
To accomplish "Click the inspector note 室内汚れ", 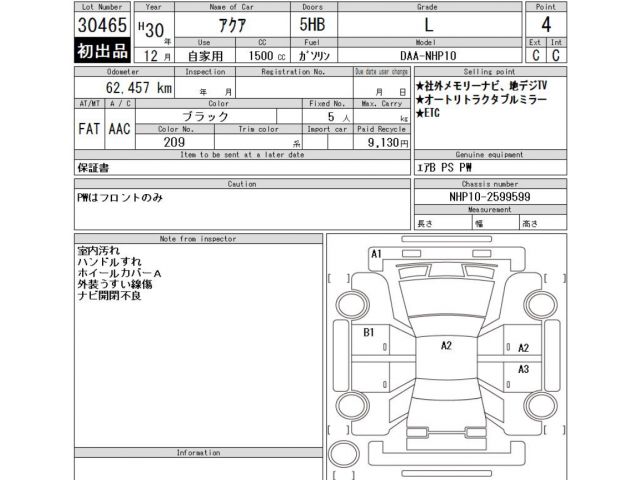I will (98, 251).
